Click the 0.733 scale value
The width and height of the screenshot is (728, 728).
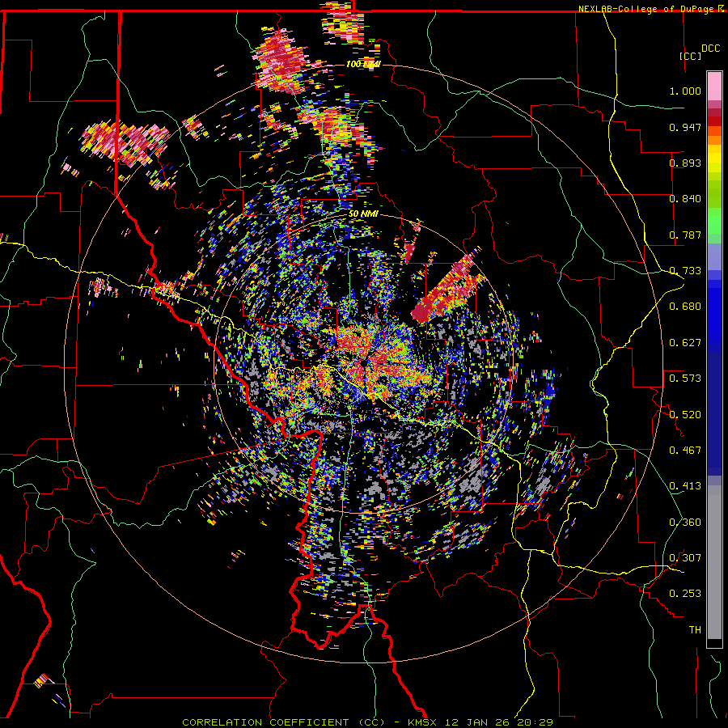(x=685, y=271)
